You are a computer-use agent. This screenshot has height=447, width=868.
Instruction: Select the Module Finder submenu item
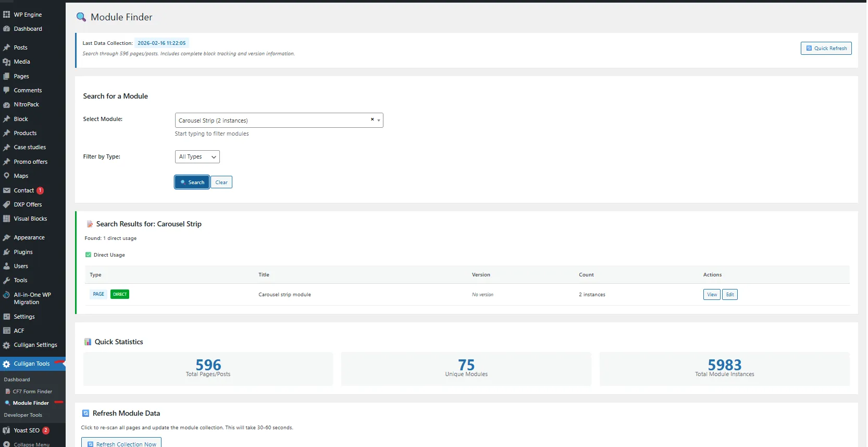[x=31, y=403]
